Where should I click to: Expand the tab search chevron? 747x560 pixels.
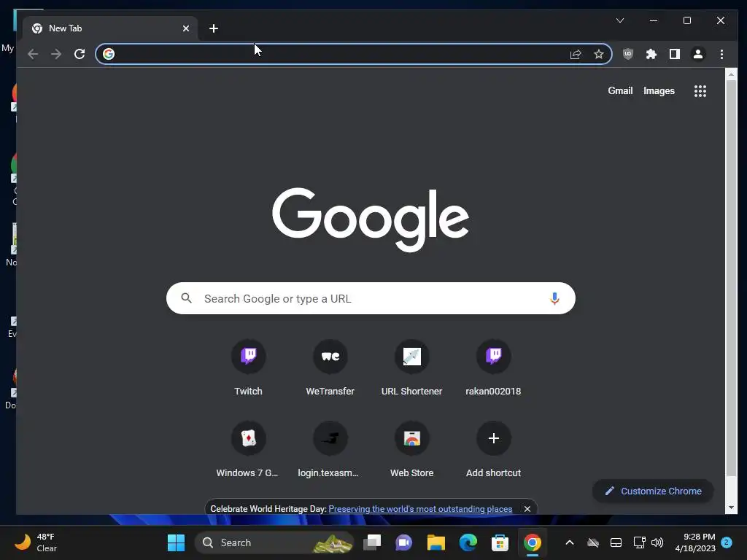click(x=620, y=20)
